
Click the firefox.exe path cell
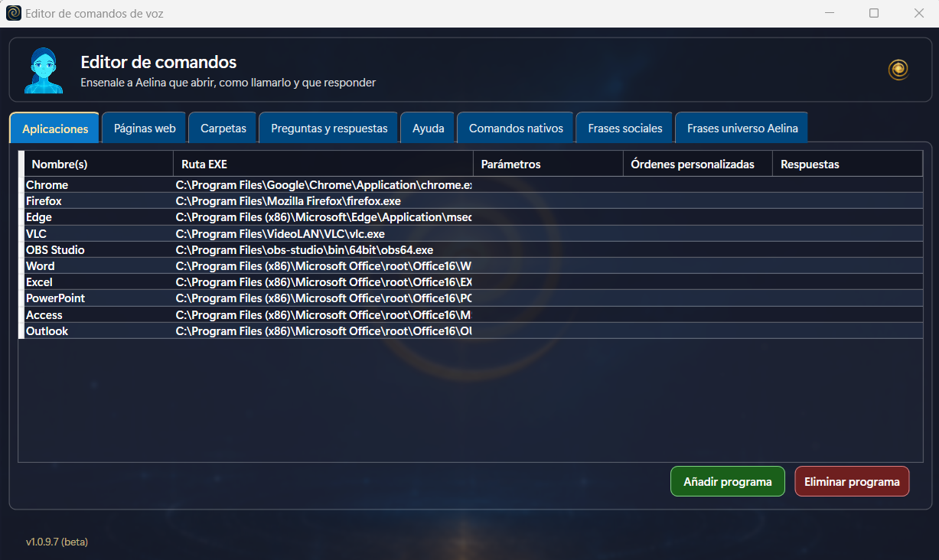323,201
